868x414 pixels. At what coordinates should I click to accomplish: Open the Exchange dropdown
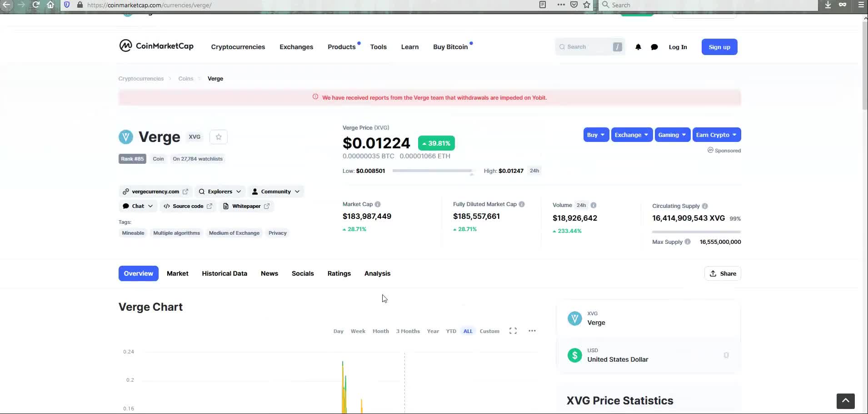tap(632, 135)
